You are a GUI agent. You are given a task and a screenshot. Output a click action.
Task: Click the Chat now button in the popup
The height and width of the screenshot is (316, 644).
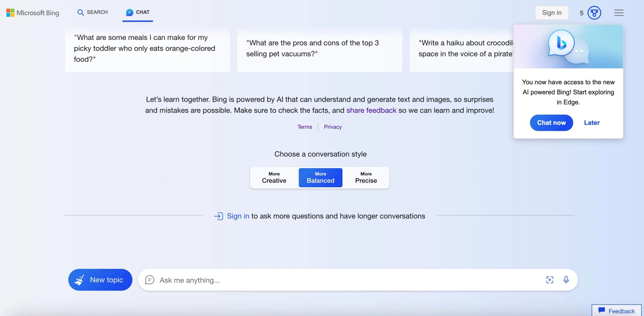(551, 123)
